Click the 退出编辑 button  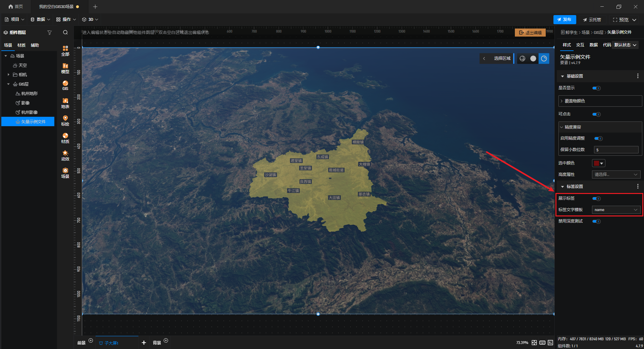click(x=530, y=33)
